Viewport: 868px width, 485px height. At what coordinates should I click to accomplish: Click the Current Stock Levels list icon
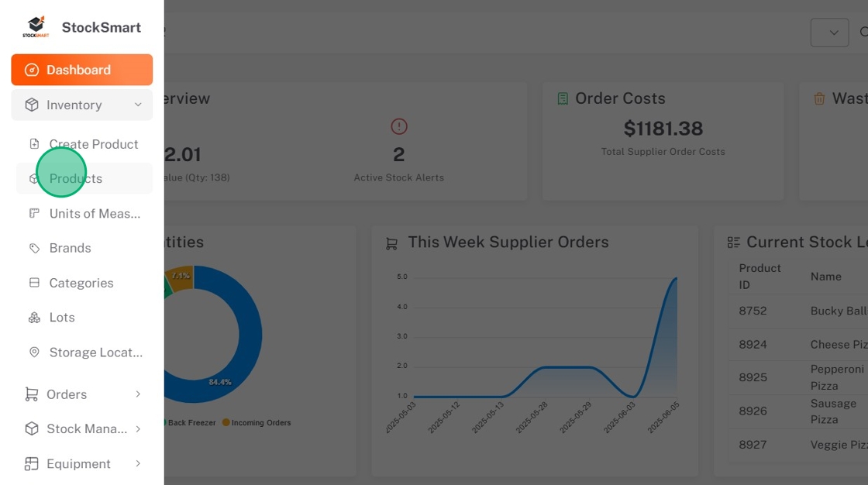click(733, 242)
